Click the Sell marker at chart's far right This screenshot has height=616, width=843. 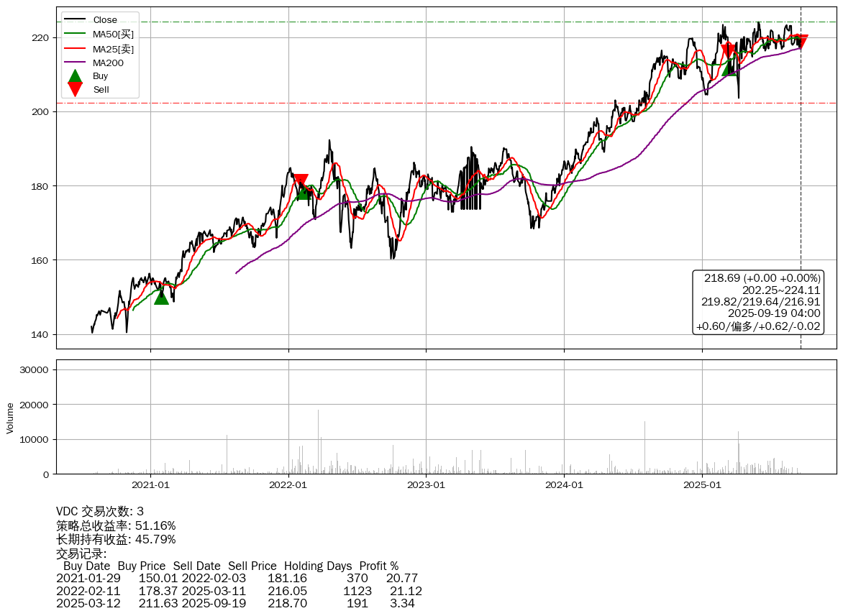coord(801,41)
